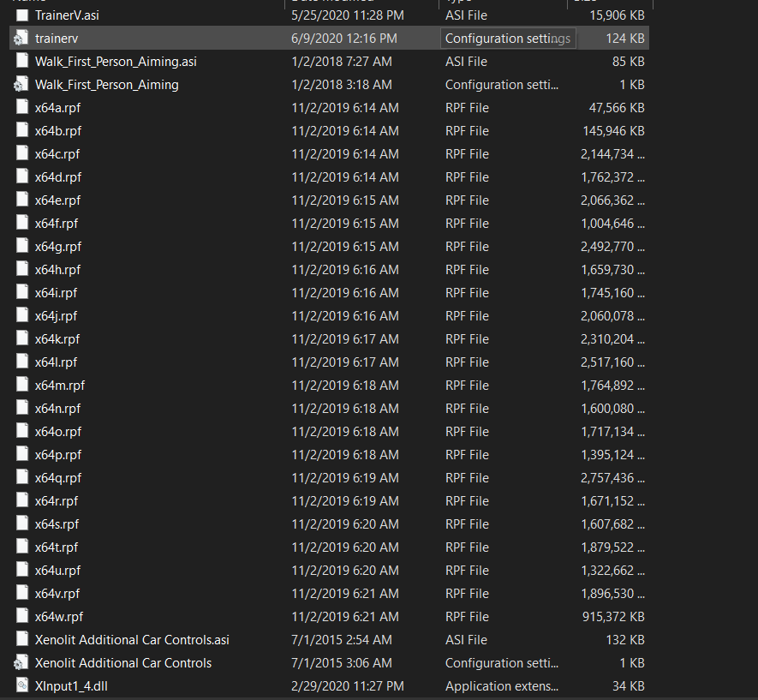The height and width of the screenshot is (700, 758).
Task: Click the x64l.rpf file icon
Action: (x=22, y=362)
